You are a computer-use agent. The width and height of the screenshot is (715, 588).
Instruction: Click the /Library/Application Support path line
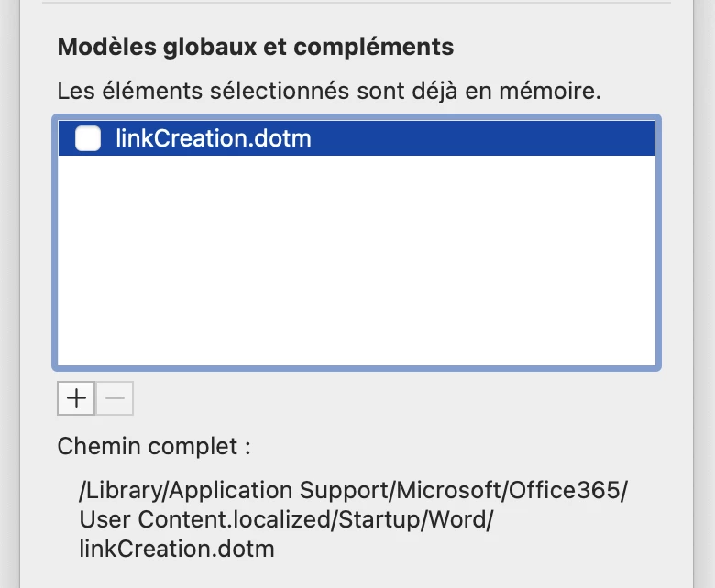354,490
